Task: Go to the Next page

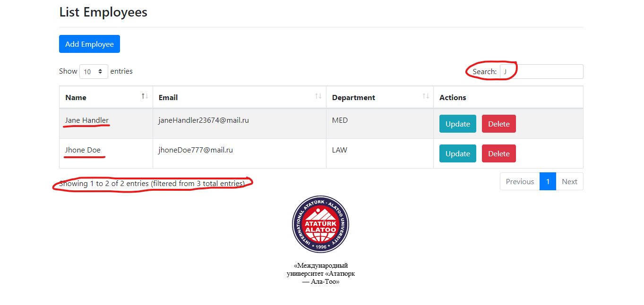Action: click(569, 181)
